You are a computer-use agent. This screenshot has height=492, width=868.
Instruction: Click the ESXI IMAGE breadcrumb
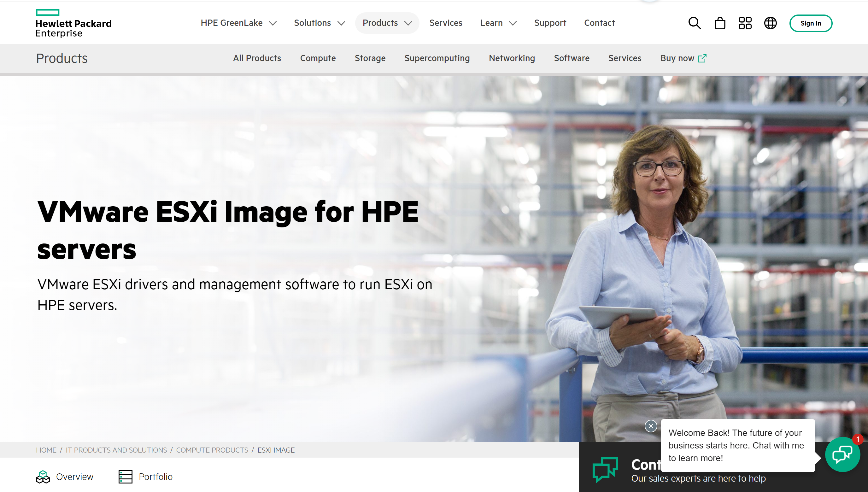click(276, 450)
